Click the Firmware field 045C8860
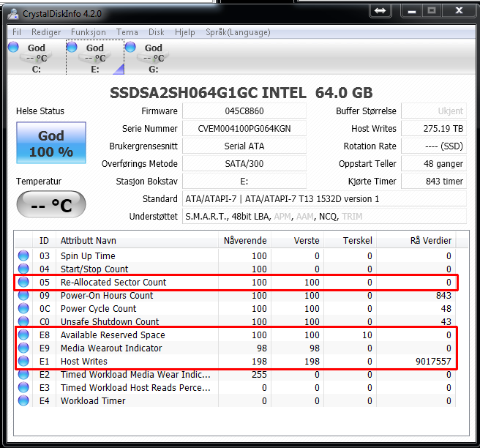Image resolution: width=480 pixels, height=448 pixels. pyautogui.click(x=244, y=111)
